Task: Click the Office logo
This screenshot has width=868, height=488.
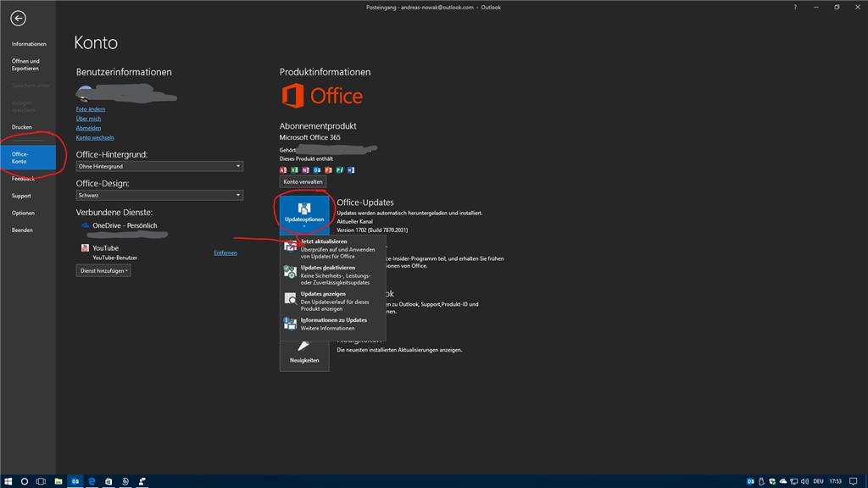Action: [x=322, y=96]
